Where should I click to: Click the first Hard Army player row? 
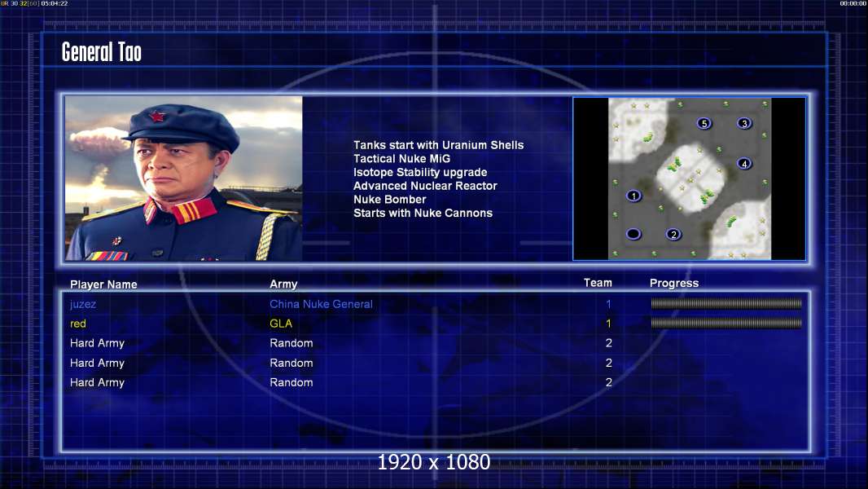[435, 343]
